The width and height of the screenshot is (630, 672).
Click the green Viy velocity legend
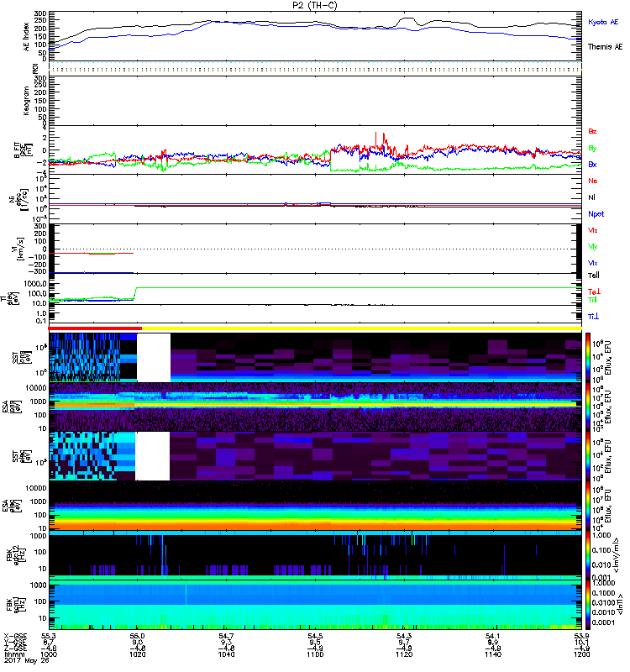pyautogui.click(x=593, y=247)
